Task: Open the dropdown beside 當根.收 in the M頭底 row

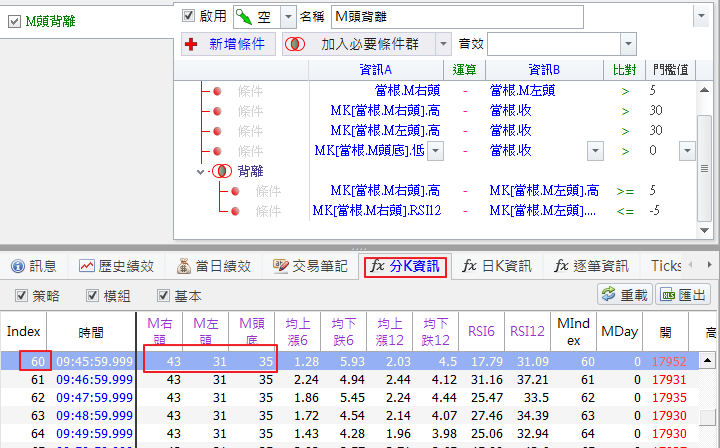Action: [x=595, y=151]
